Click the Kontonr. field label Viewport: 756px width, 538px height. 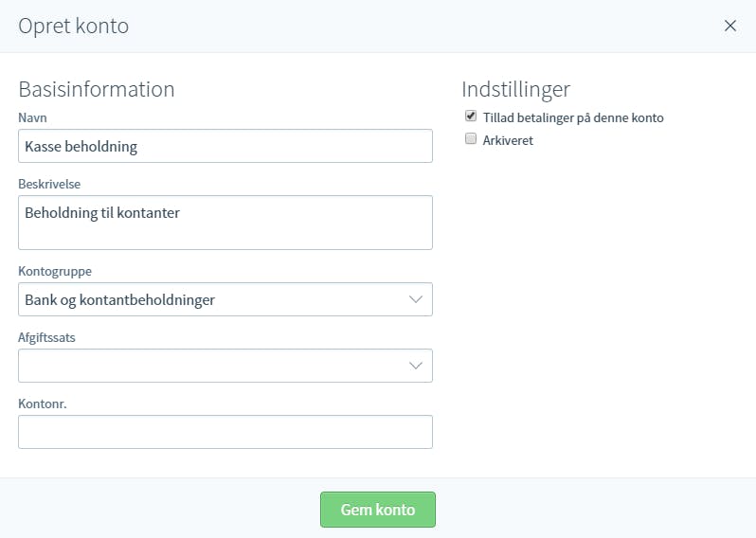(43, 403)
